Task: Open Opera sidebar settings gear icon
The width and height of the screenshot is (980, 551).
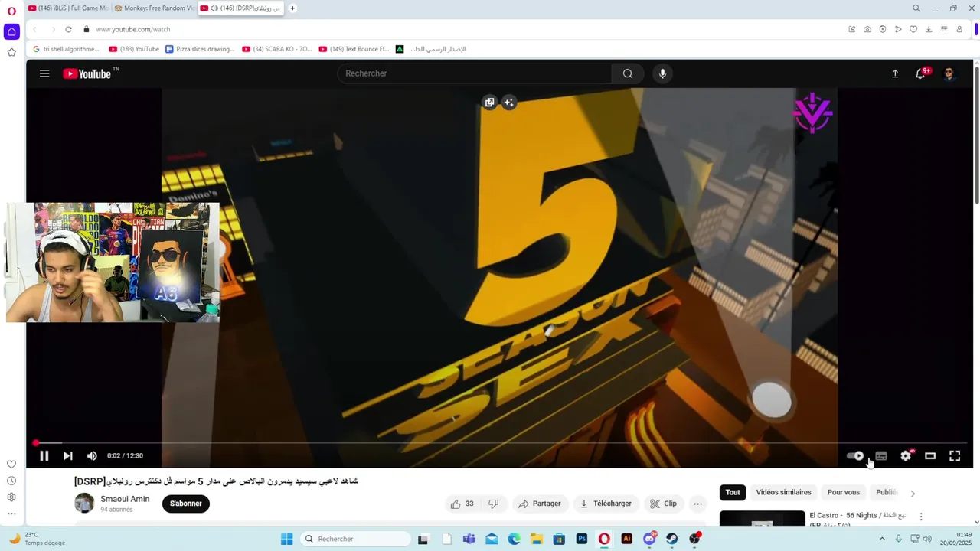Action: (x=11, y=497)
